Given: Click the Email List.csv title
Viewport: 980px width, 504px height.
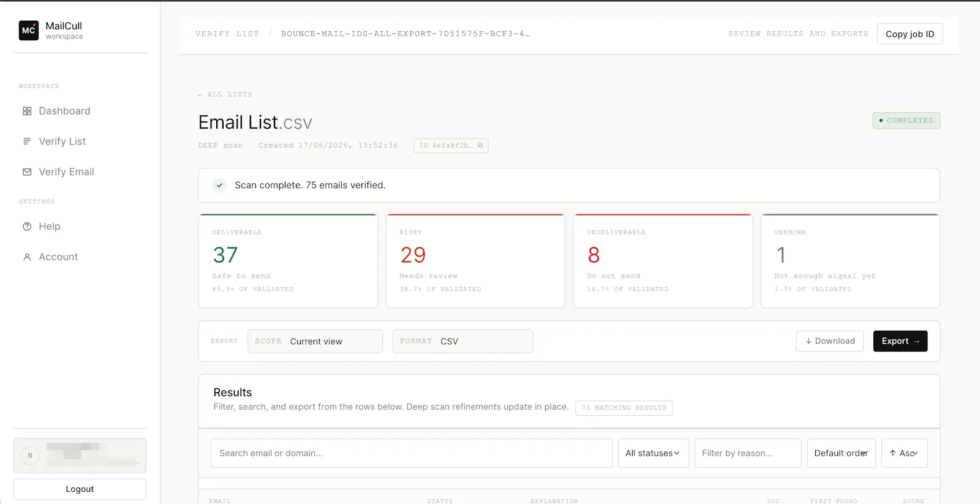Looking at the screenshot, I should tap(255, 122).
